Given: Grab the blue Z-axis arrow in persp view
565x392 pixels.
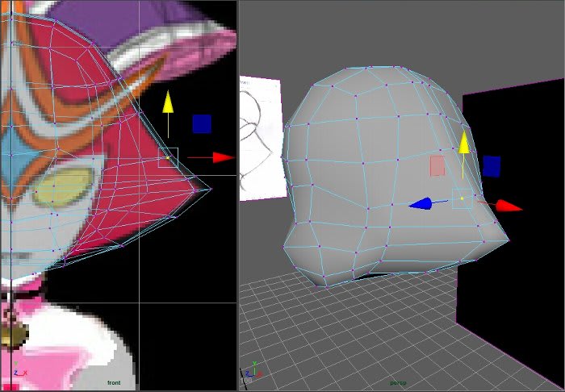Looking at the screenshot, I should 420,204.
